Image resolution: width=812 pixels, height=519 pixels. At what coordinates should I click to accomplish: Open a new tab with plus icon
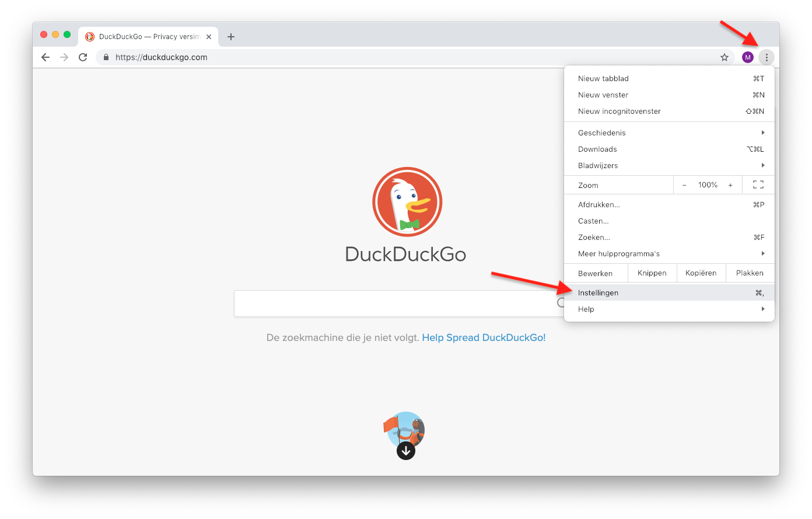click(231, 37)
